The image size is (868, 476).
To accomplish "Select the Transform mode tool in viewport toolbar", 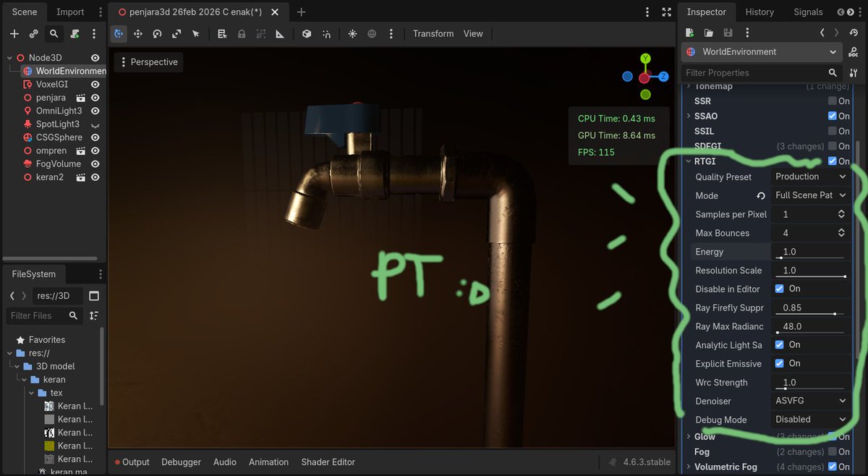I will [119, 34].
